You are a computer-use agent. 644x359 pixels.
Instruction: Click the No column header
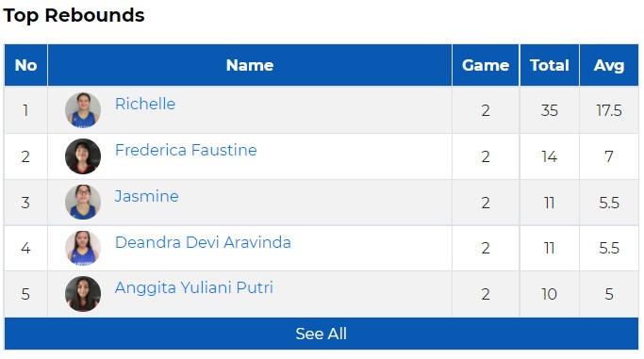(25, 65)
